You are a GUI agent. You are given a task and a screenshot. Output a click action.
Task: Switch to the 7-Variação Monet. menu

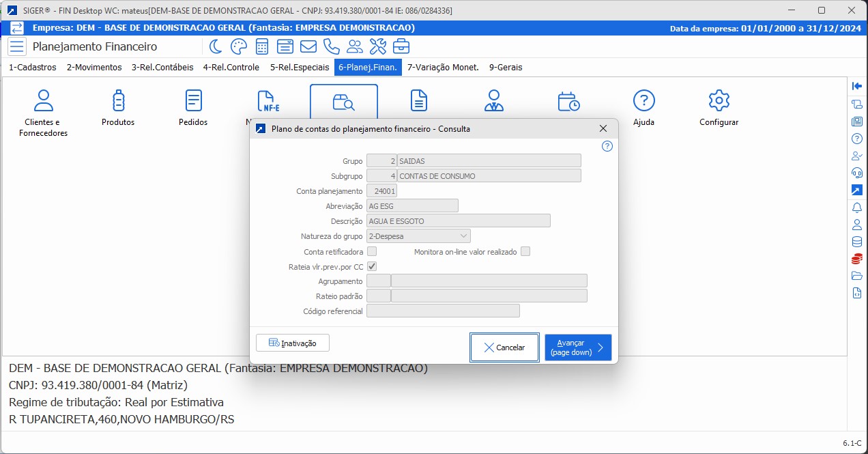[443, 68]
